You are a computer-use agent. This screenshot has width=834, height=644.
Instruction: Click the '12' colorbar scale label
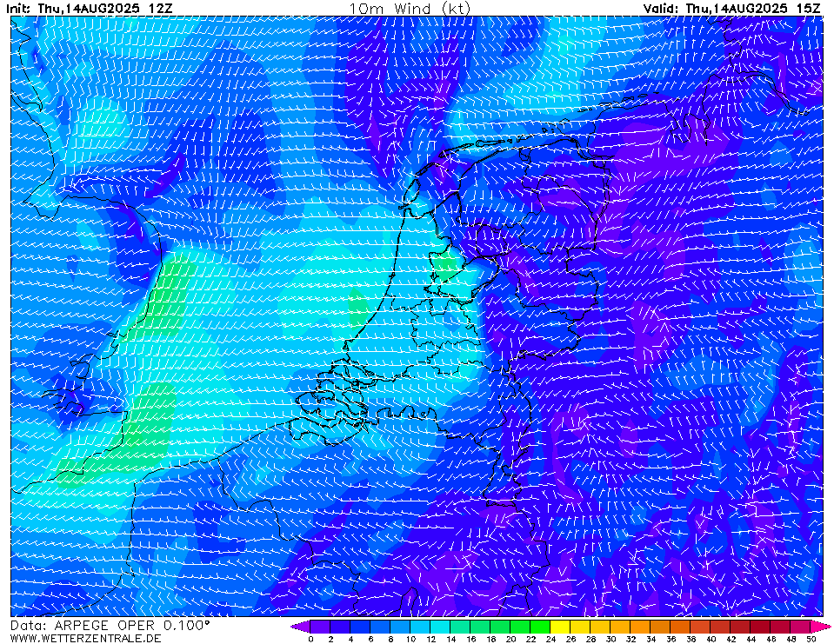pyautogui.click(x=430, y=639)
